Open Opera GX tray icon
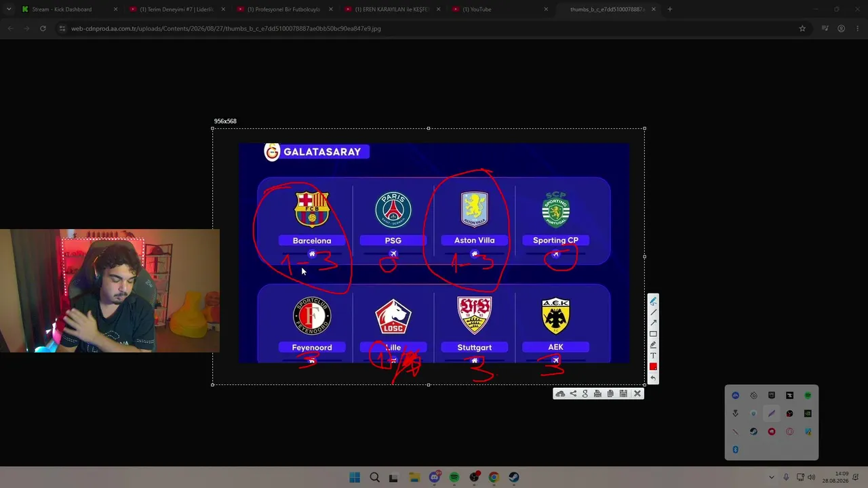 [790, 432]
